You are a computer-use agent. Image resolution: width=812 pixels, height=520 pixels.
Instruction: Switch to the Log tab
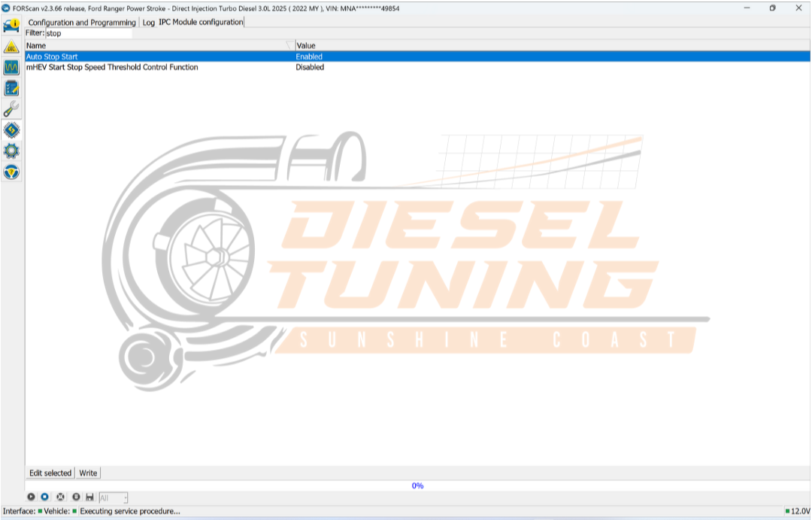(x=148, y=22)
